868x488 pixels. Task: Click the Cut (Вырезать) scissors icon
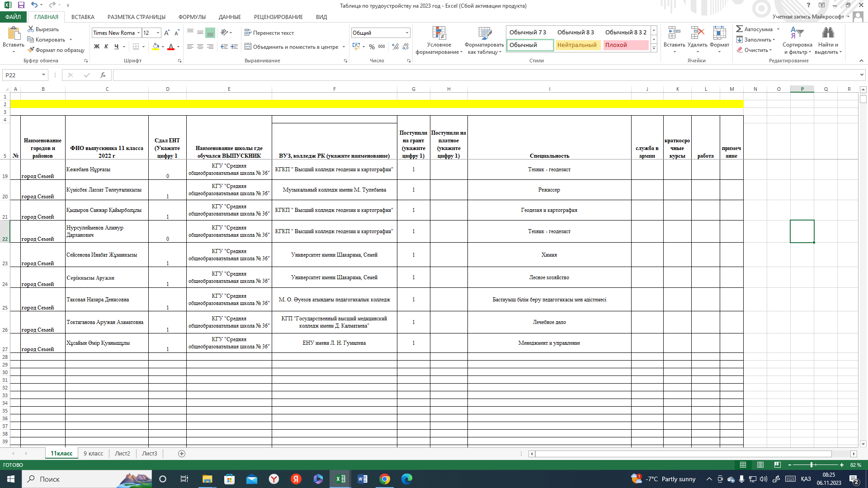[x=31, y=29]
